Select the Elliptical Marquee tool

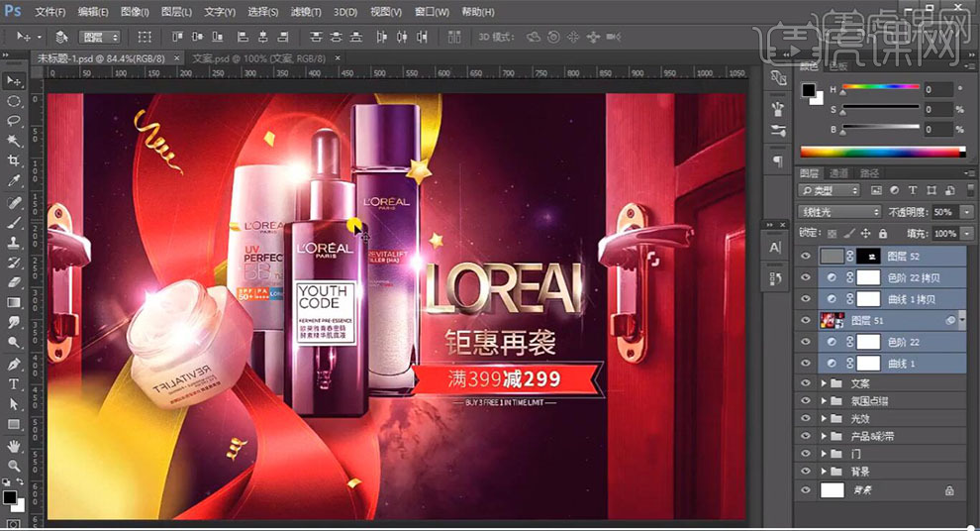pyautogui.click(x=13, y=101)
